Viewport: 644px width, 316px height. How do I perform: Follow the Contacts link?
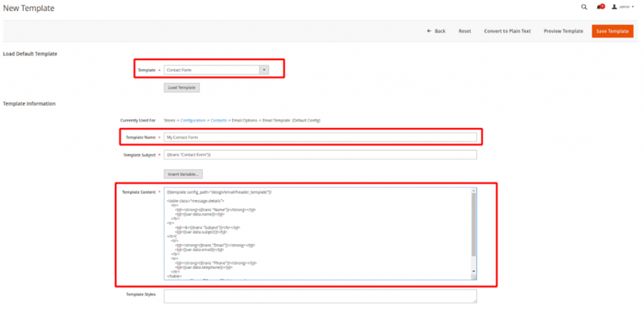coord(219,120)
